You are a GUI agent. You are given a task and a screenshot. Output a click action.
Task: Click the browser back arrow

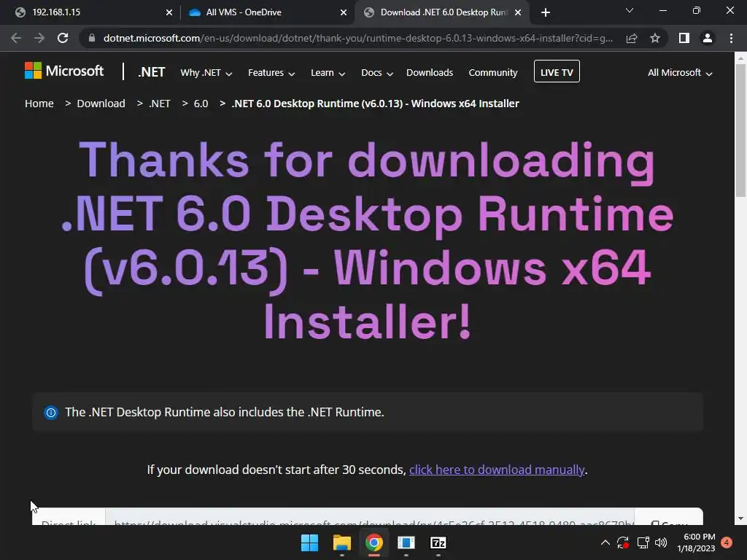point(16,38)
